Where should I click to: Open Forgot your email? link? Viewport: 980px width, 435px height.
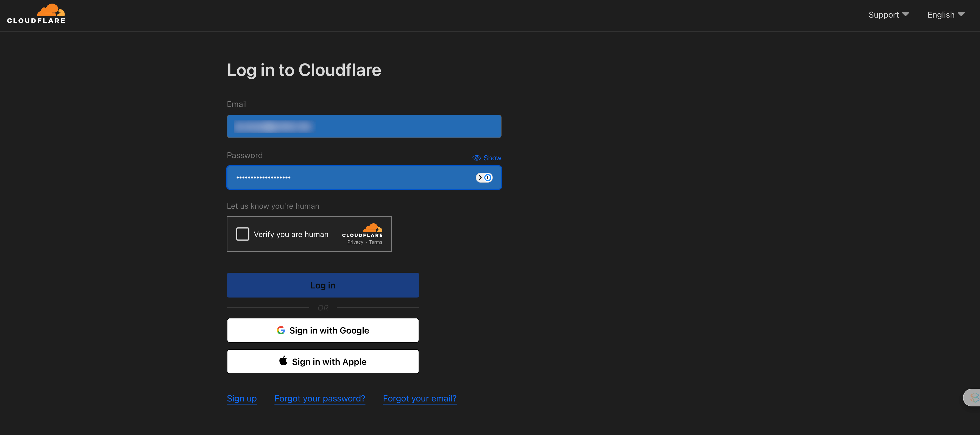(x=420, y=398)
